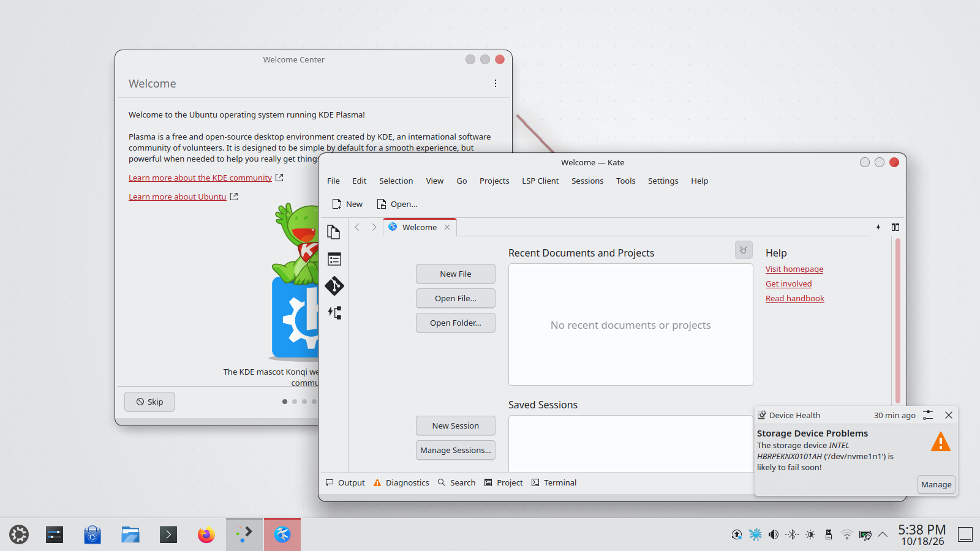Click the Manage button in storage notification

pos(936,484)
